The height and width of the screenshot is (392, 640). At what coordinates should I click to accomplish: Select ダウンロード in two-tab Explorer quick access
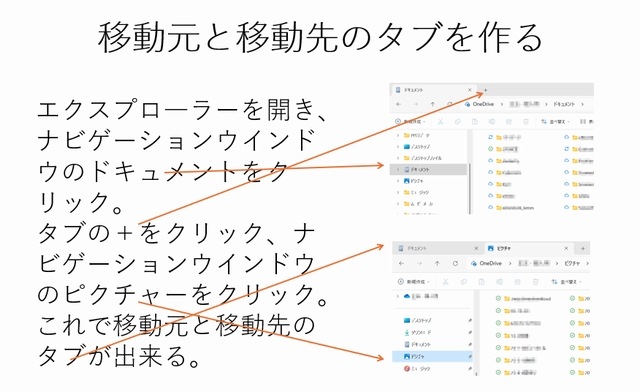(x=417, y=332)
